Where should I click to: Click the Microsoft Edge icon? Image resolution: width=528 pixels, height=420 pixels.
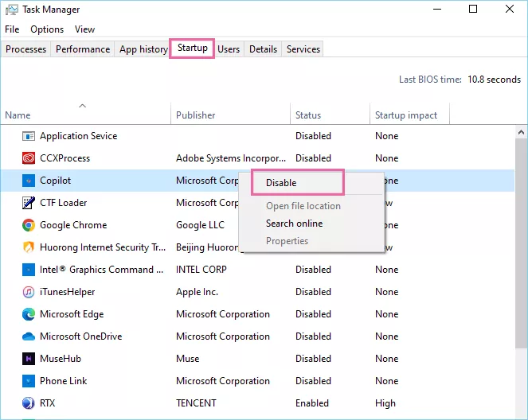(x=29, y=314)
